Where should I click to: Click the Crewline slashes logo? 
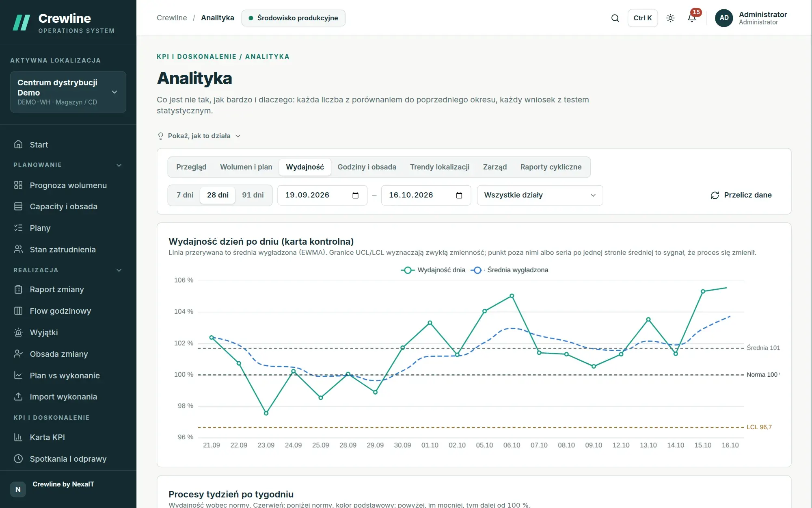(22, 23)
